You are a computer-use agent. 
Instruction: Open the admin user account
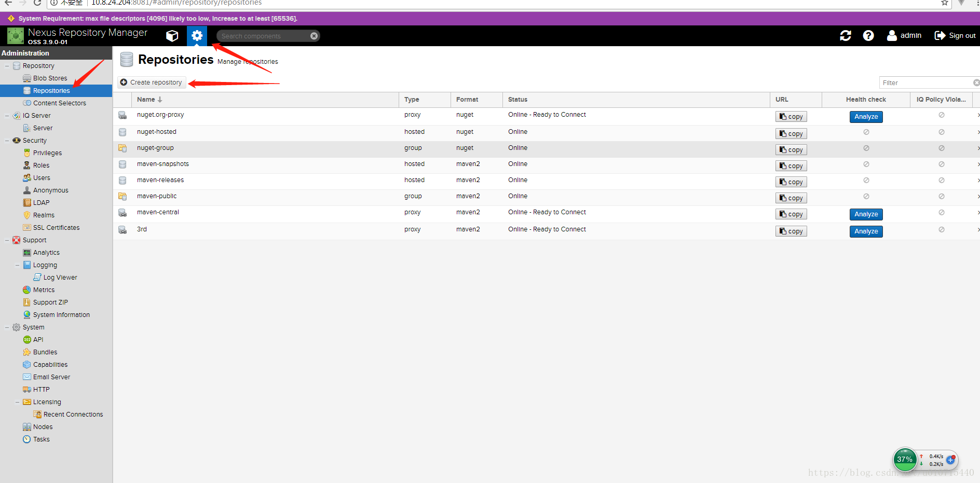point(904,35)
